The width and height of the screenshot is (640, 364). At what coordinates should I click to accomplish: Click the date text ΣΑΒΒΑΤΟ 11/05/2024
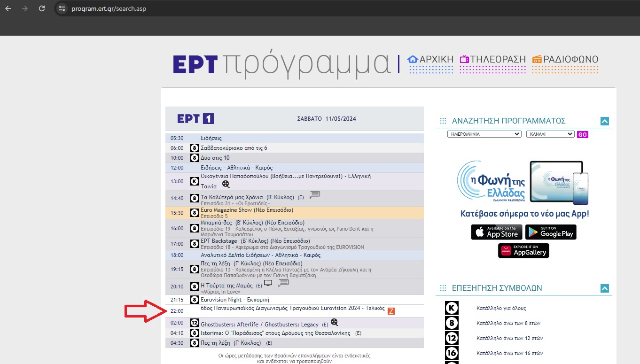(327, 119)
